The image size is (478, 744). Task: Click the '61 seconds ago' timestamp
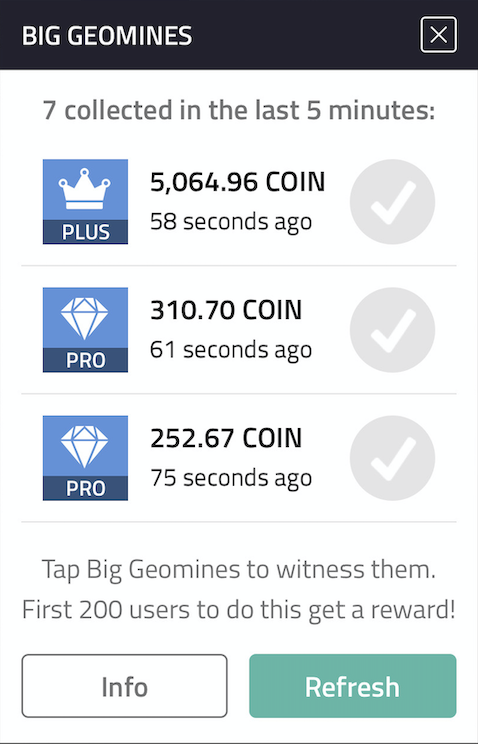click(x=231, y=350)
